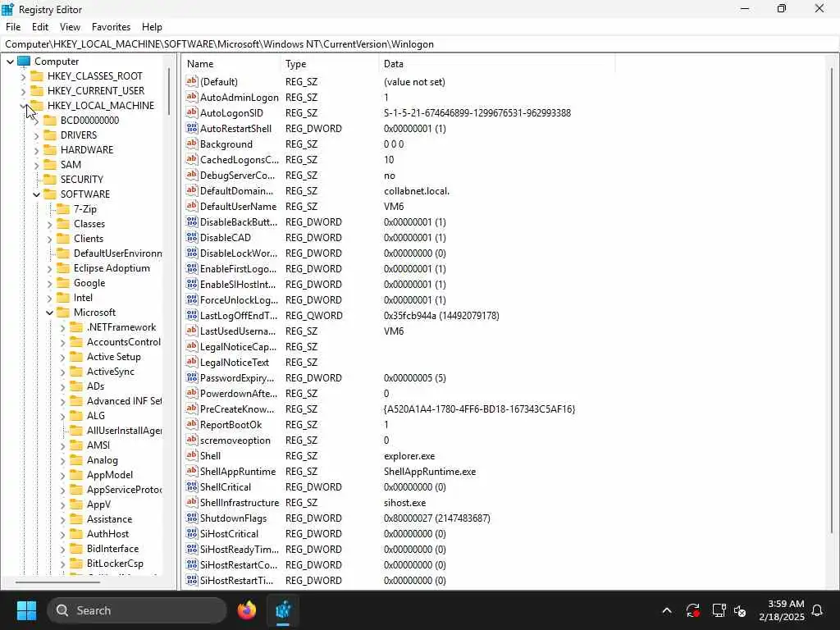Select the SECURITY folder icon
Image resolution: width=840 pixels, height=630 pixels.
point(50,179)
